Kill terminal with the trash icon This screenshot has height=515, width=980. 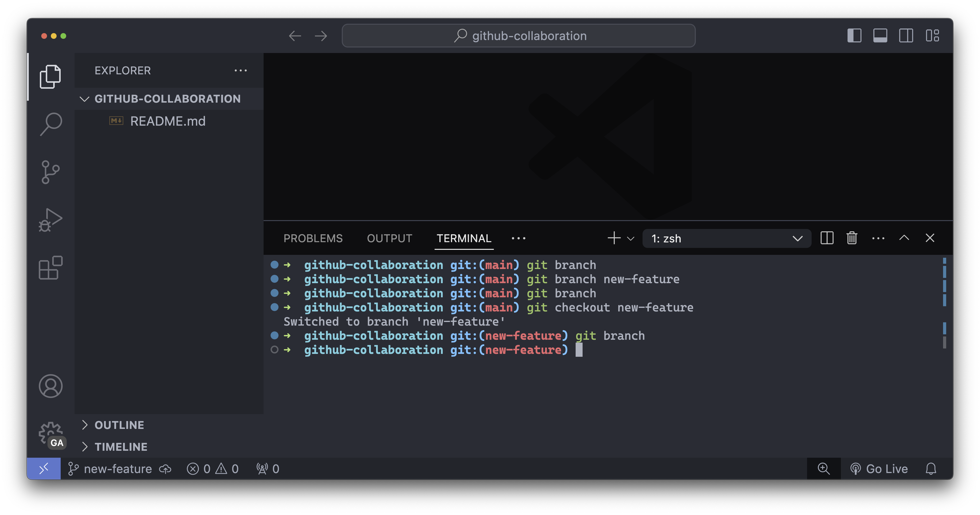(x=852, y=238)
